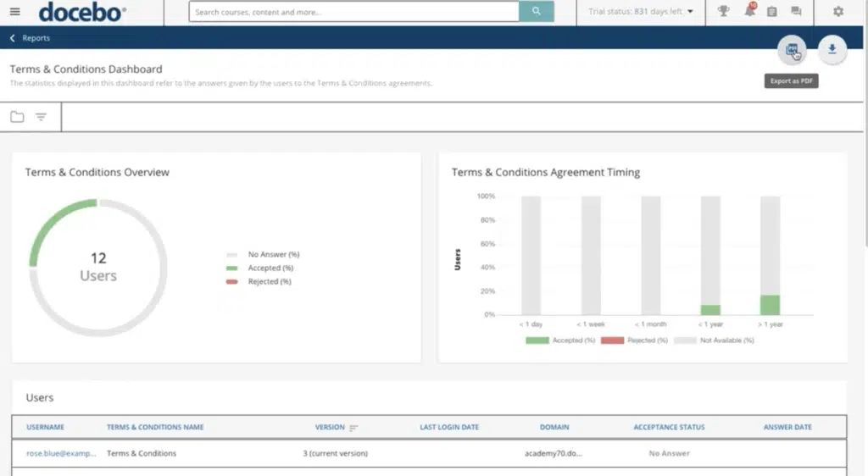The height and width of the screenshot is (476, 868).
Task: Click the download arrow button
Action: click(832, 50)
